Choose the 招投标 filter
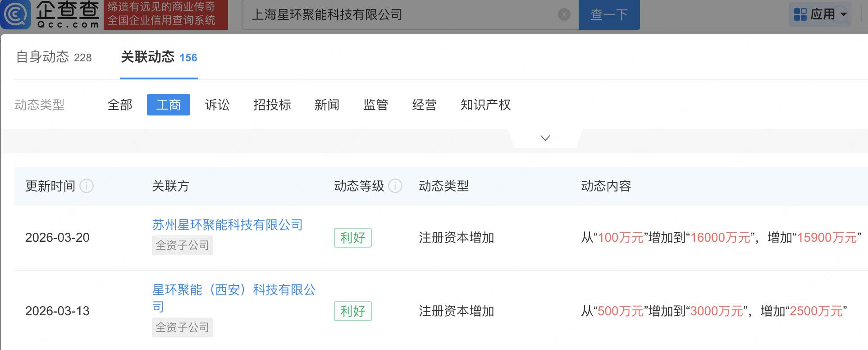Viewport: 868px width, 350px height. point(272,105)
